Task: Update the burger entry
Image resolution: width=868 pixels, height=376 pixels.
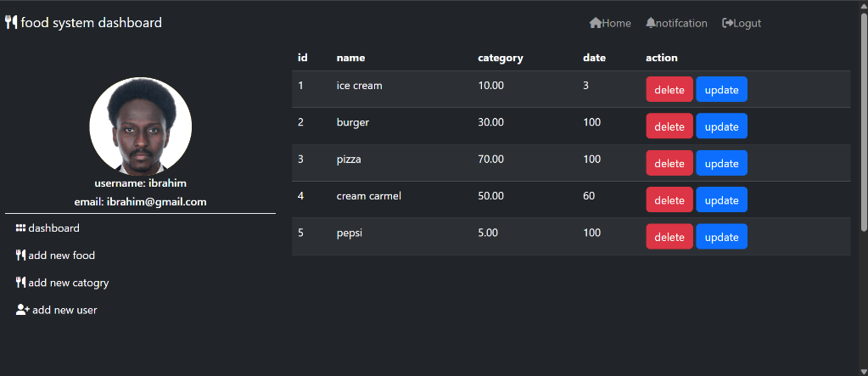Action: pyautogui.click(x=721, y=126)
